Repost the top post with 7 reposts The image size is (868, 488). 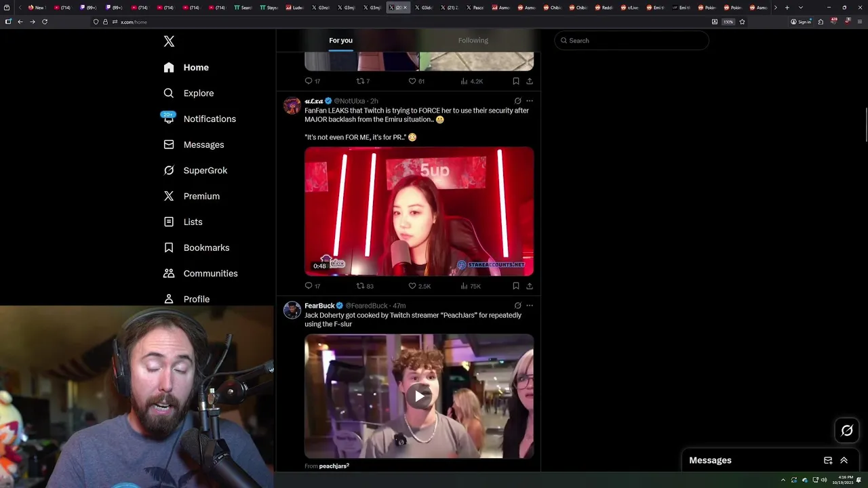pyautogui.click(x=363, y=81)
